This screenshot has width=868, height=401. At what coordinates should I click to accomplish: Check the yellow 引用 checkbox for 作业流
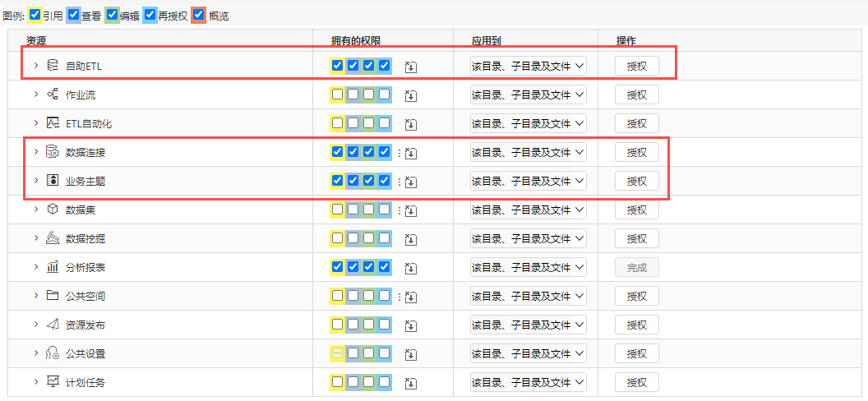point(337,94)
